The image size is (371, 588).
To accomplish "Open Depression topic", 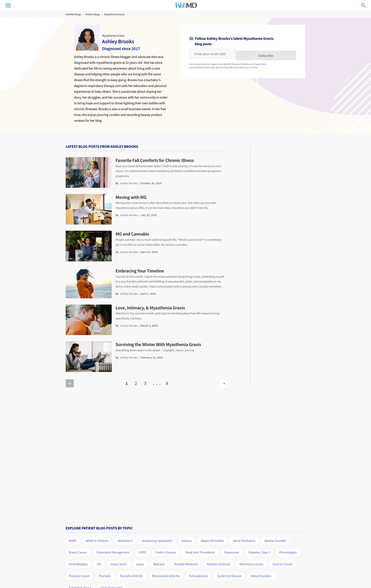I will point(231,552).
